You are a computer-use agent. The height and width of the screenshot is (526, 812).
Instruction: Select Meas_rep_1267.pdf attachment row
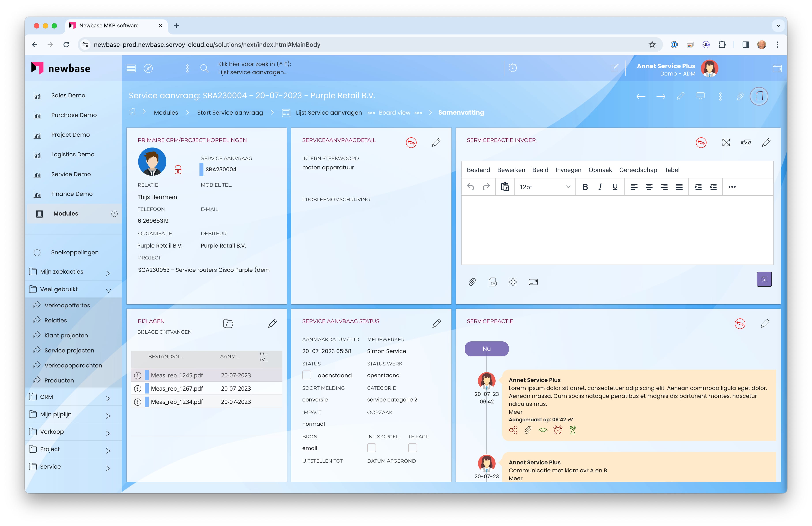pyautogui.click(x=177, y=388)
